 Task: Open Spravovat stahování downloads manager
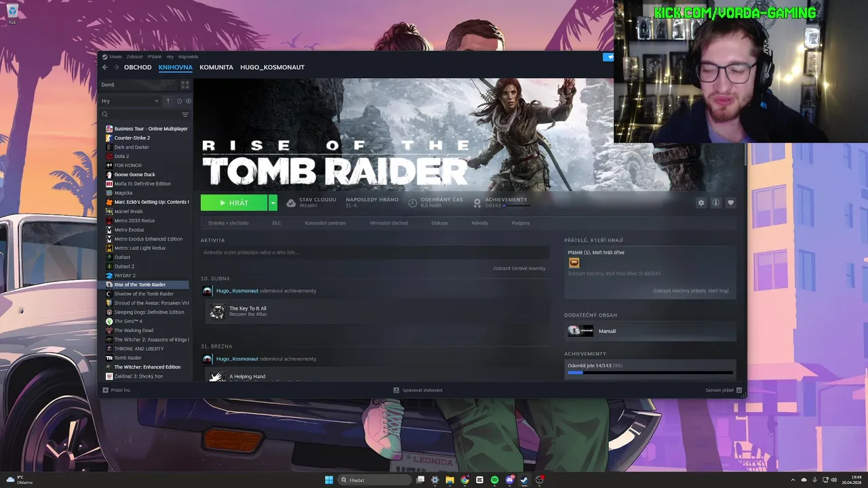click(418, 390)
